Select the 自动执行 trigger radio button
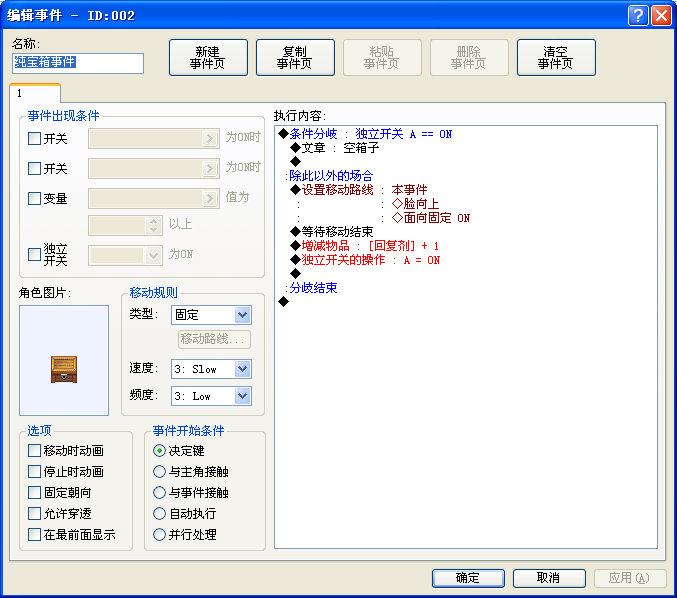 [x=159, y=514]
